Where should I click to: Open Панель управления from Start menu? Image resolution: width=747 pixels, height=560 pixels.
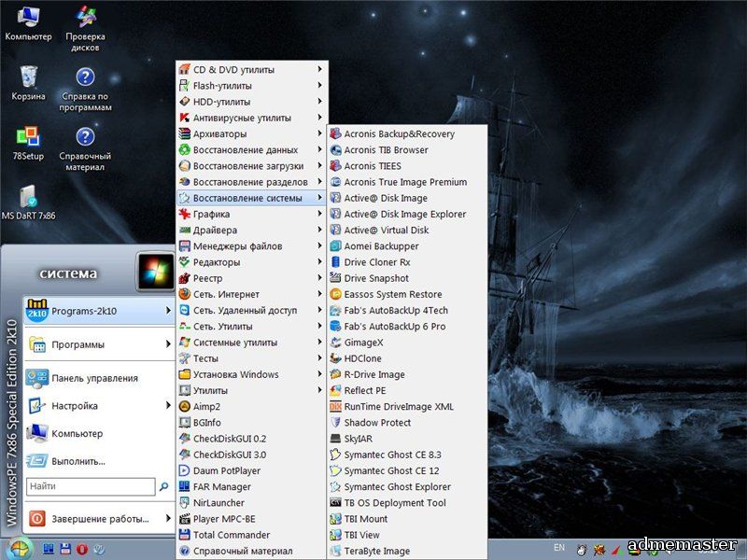point(99,378)
